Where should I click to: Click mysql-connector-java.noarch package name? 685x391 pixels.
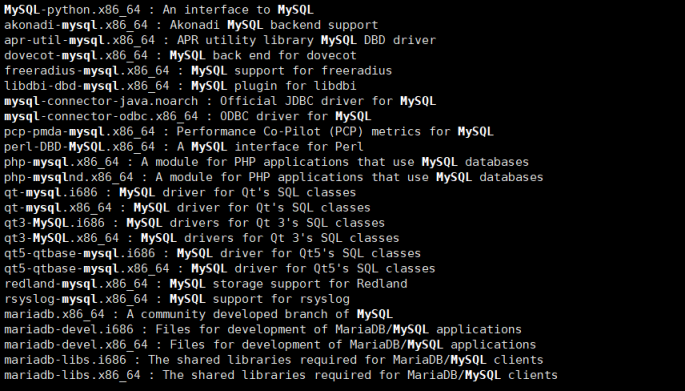101,101
